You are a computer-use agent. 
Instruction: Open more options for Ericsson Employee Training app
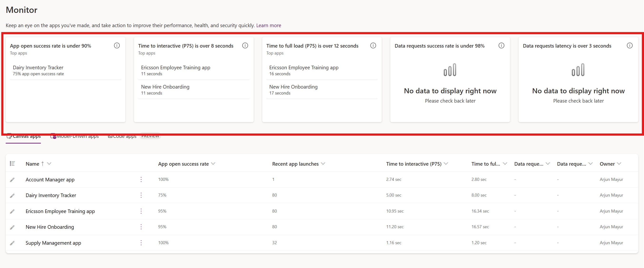141,211
